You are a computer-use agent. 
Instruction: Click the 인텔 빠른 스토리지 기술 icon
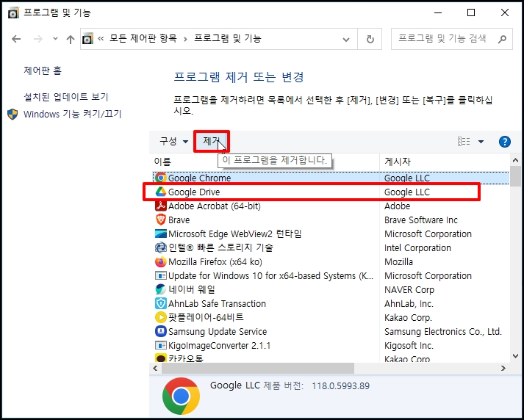coord(161,247)
